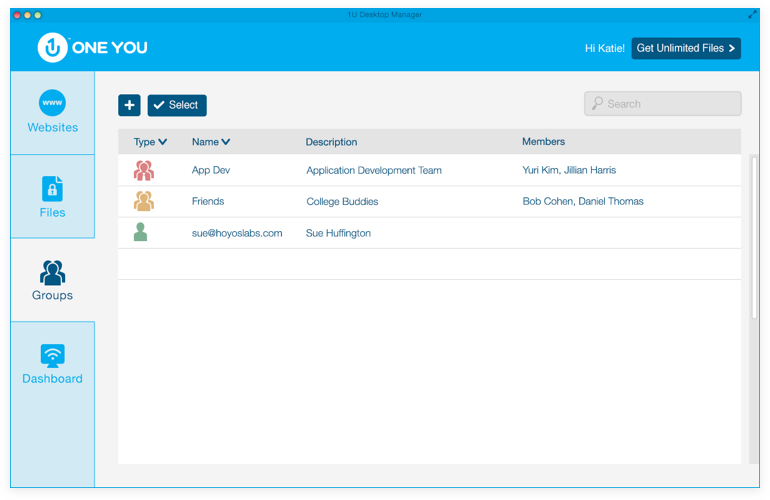
Task: Select the App Dev name cell
Action: coord(211,170)
